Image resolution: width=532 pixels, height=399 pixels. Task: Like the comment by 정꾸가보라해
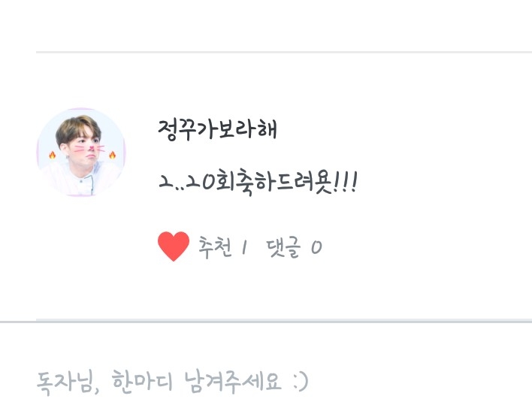[x=174, y=246]
